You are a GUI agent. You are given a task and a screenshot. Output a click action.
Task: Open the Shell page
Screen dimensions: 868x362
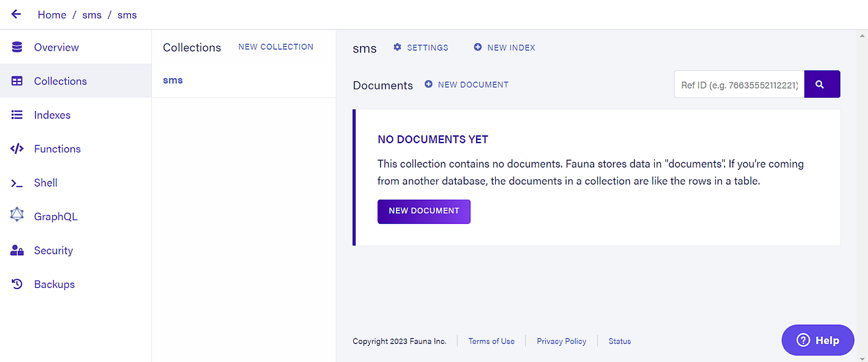[x=76, y=183]
